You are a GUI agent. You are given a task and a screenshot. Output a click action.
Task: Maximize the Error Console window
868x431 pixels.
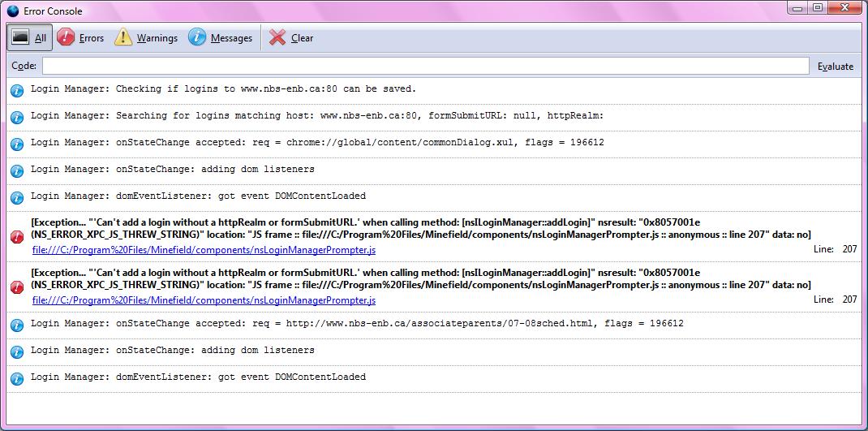818,8
